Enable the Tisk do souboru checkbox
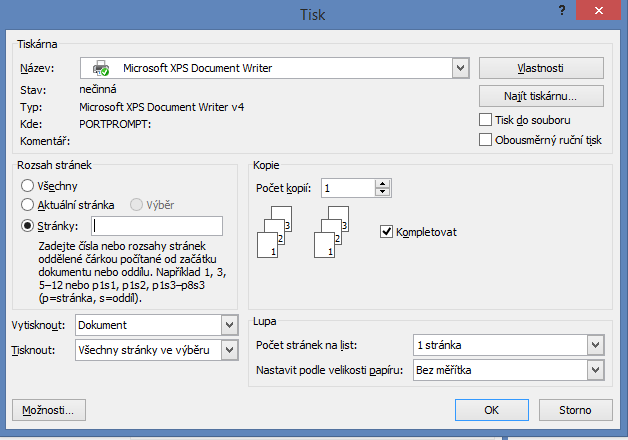 (x=485, y=120)
